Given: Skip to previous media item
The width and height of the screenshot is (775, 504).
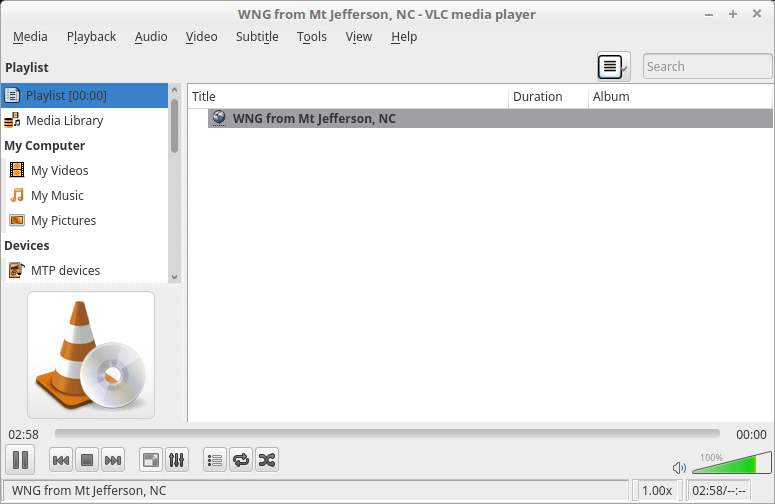Looking at the screenshot, I should [61, 461].
